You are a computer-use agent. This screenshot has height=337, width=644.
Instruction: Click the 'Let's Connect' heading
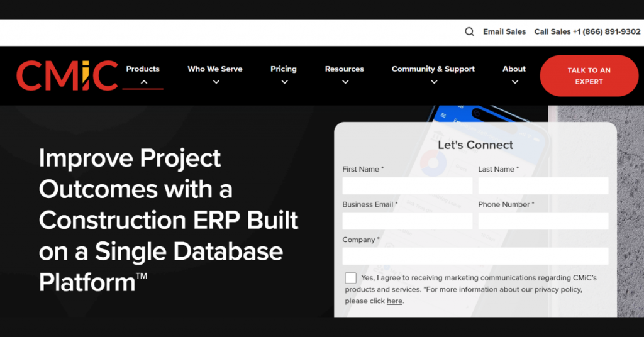click(475, 145)
